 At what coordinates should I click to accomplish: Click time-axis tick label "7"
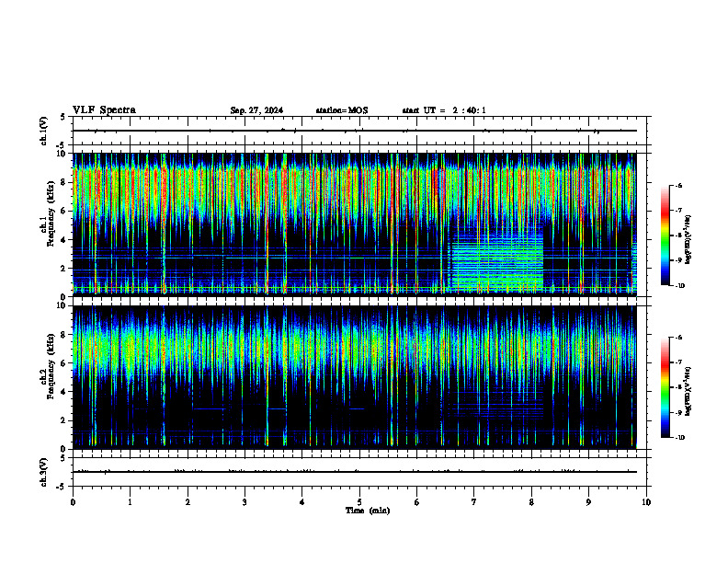(474, 502)
